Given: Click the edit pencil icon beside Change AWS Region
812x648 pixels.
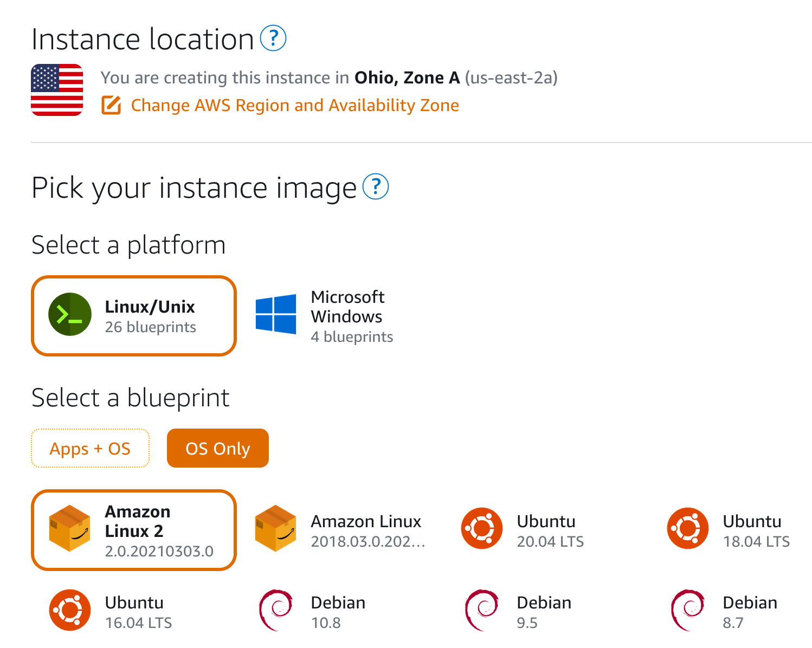Looking at the screenshot, I should [112, 105].
